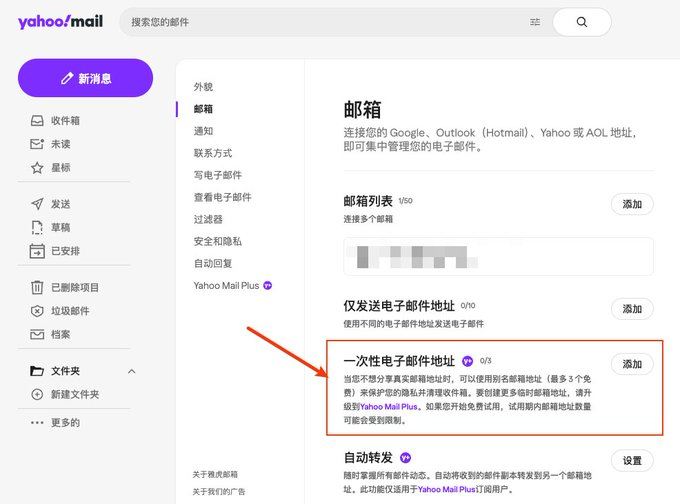Click the connected mailbox entry in 邮箱列表
The height and width of the screenshot is (504, 680).
coord(498,256)
